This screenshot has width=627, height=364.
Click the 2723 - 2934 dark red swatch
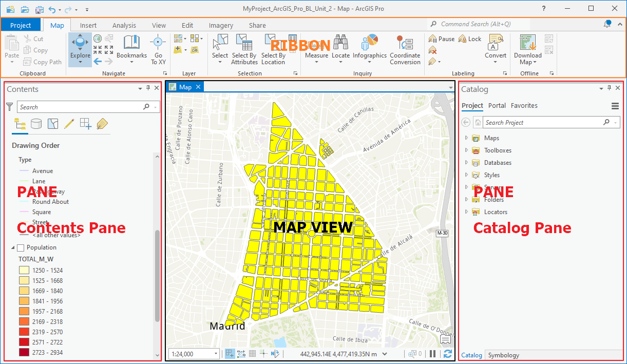(24, 352)
